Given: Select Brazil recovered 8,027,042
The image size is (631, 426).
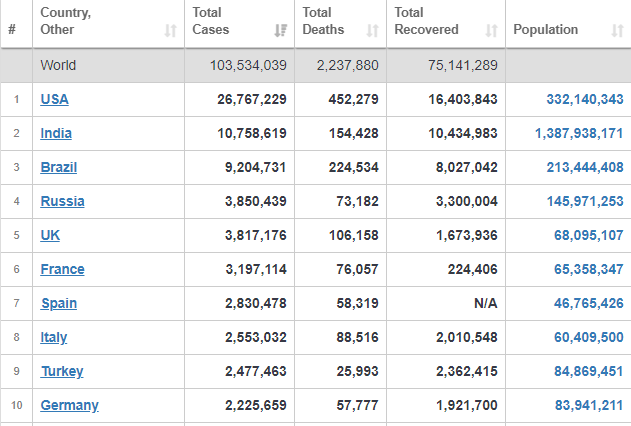Looking at the screenshot, I should pos(467,167).
